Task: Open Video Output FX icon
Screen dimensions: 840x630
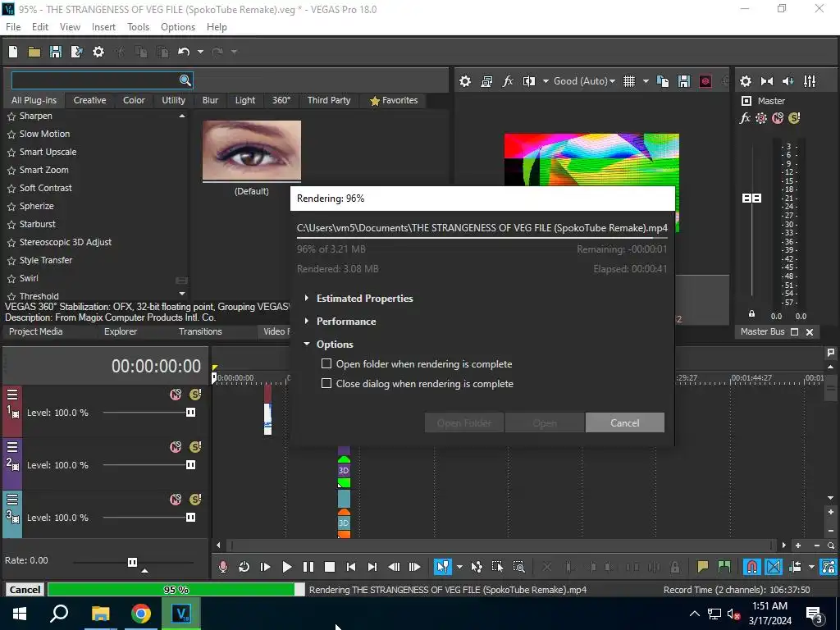Action: [x=508, y=81]
